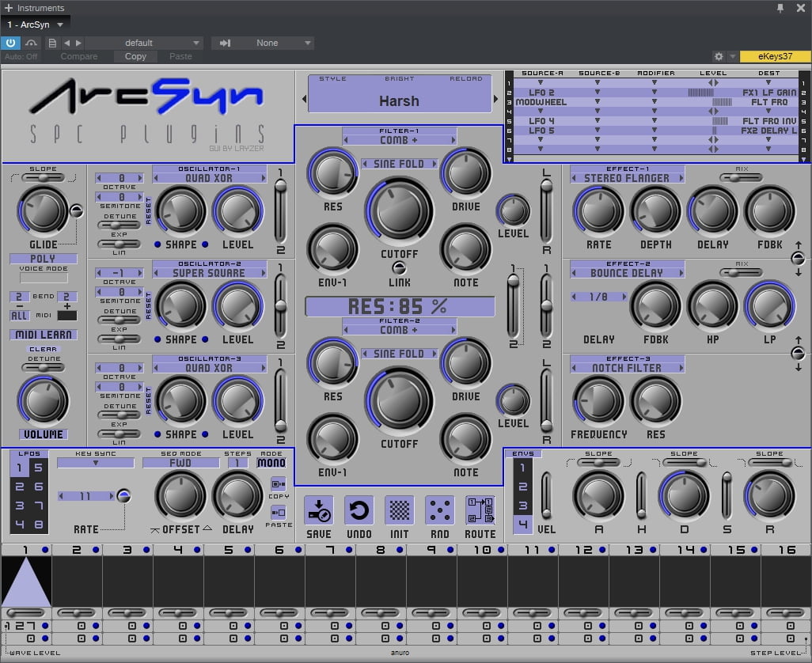
Task: Select envelope 1 tab
Action: click(523, 468)
